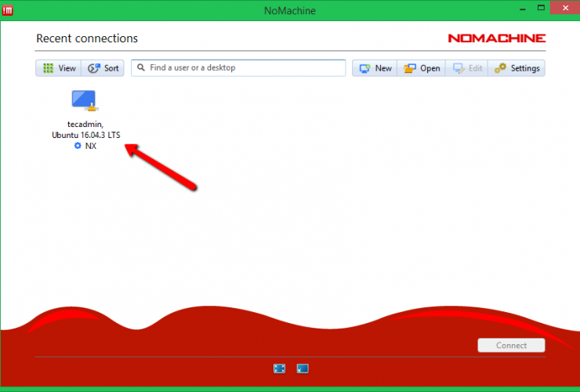580x392 pixels.
Task: Toggle fullscreen mode icon at bottom
Action: (x=279, y=368)
